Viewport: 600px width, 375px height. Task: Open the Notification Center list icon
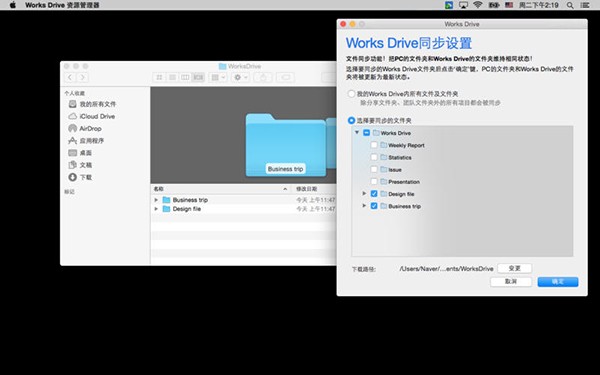(585, 5)
